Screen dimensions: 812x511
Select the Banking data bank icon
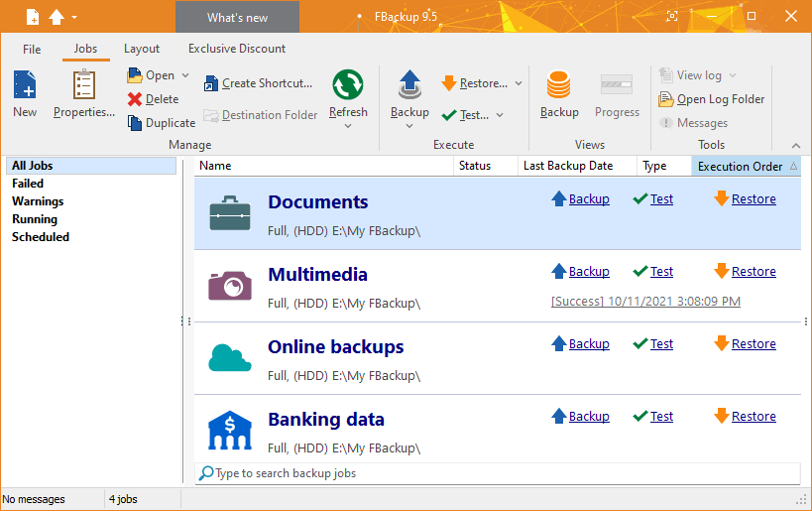coord(230,431)
